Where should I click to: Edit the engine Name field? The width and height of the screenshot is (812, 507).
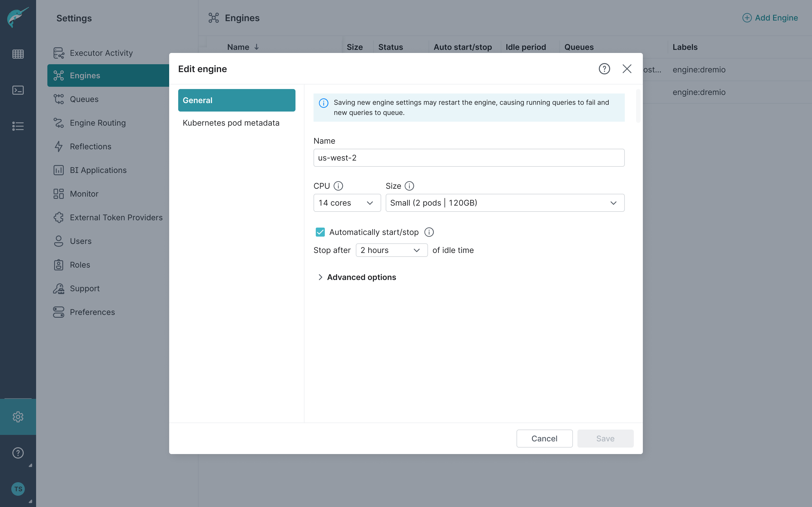click(x=468, y=158)
